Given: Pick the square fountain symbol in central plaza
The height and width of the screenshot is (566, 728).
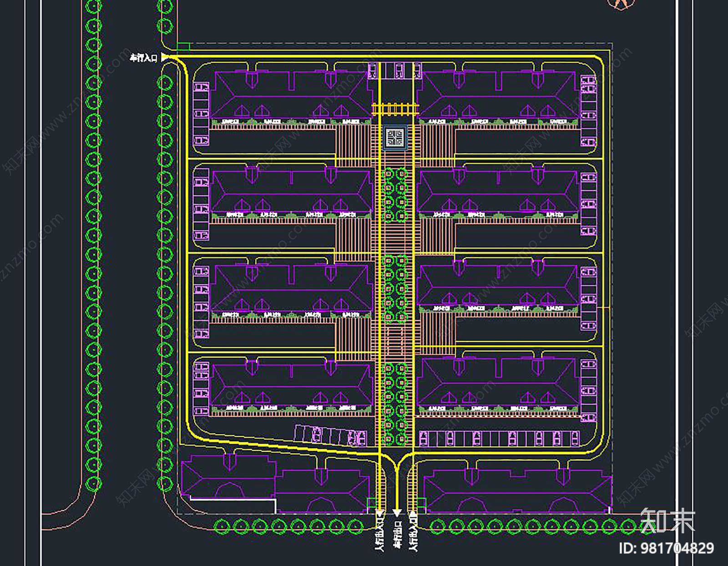Looking at the screenshot, I should coord(395,138).
